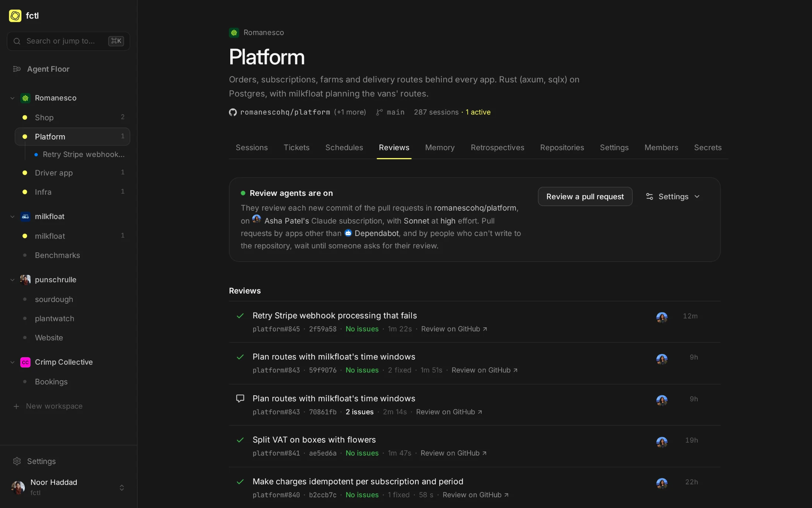Open the review Settings dropdown
The height and width of the screenshot is (508, 812).
673,197
